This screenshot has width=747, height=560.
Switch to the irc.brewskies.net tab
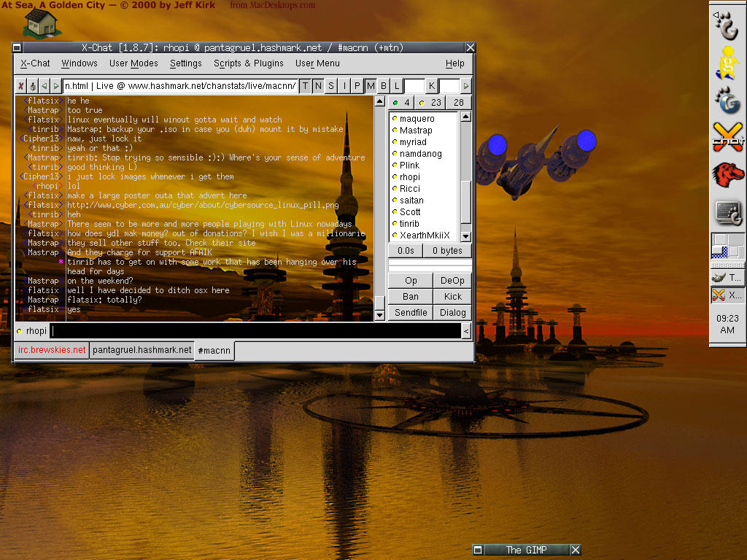point(52,350)
